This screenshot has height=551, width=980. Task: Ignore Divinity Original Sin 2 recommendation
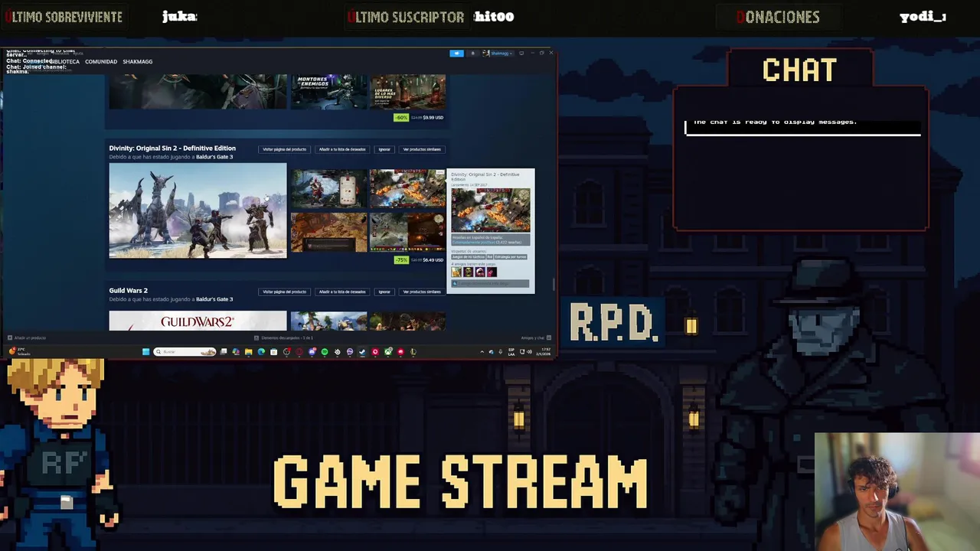coord(384,149)
